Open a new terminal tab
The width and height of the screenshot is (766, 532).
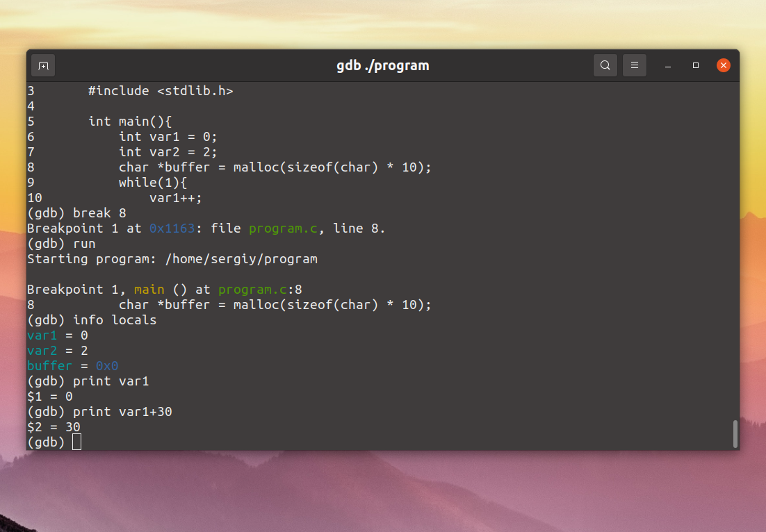pos(43,65)
